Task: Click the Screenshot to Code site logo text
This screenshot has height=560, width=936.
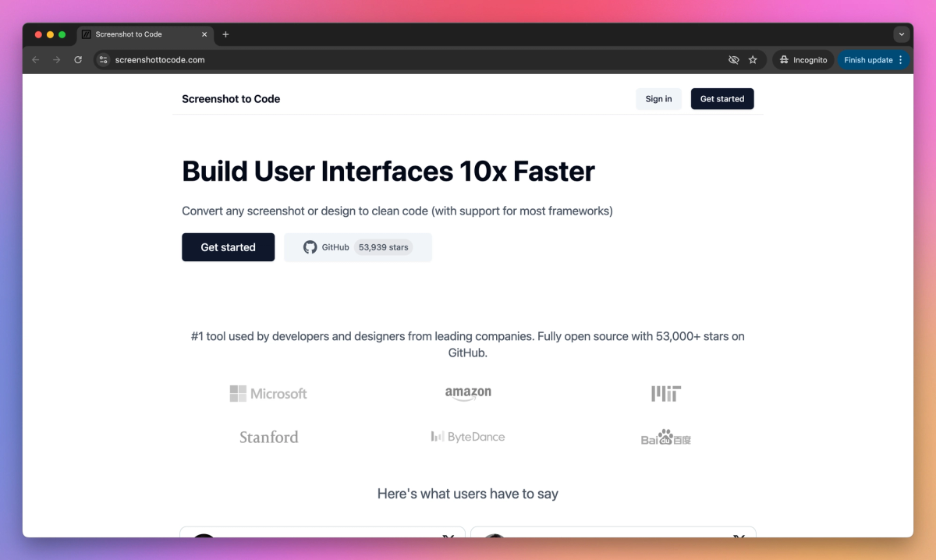Action: (x=231, y=99)
